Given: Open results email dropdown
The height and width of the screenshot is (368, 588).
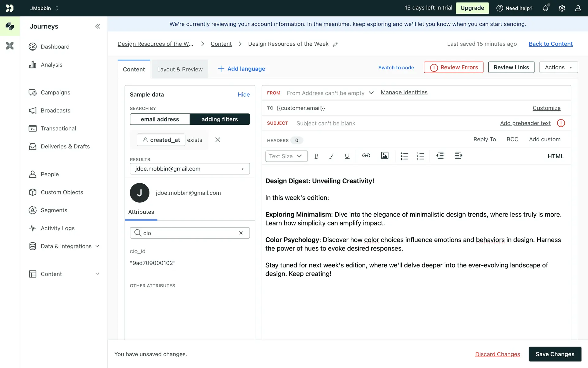Looking at the screenshot, I should 190,169.
